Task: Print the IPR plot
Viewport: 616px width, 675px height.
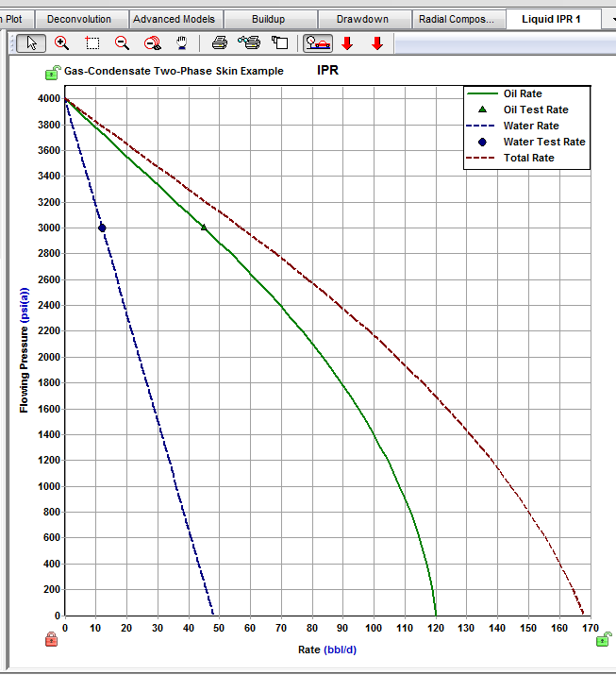Action: click(219, 42)
